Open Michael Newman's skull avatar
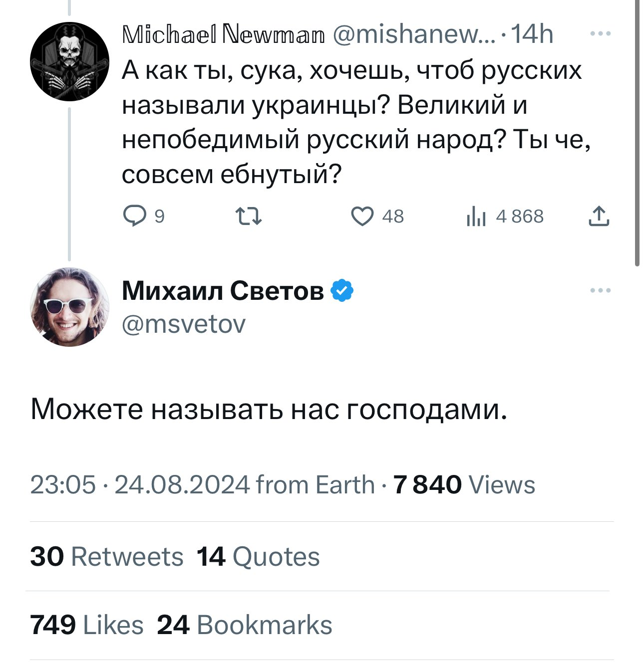Screen dimensions: 644x665 pos(69,61)
